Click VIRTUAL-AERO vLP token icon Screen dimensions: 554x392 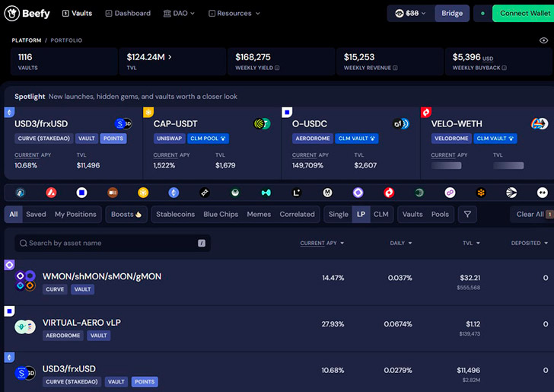tap(25, 327)
